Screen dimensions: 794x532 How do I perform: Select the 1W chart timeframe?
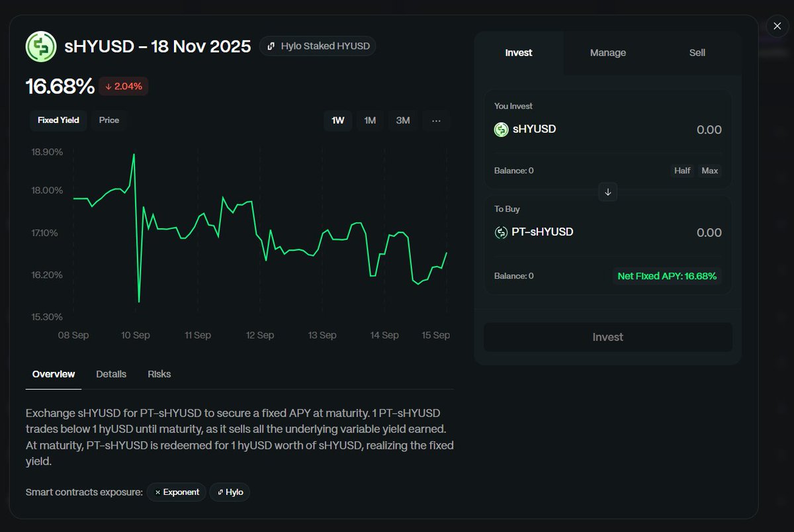338,120
